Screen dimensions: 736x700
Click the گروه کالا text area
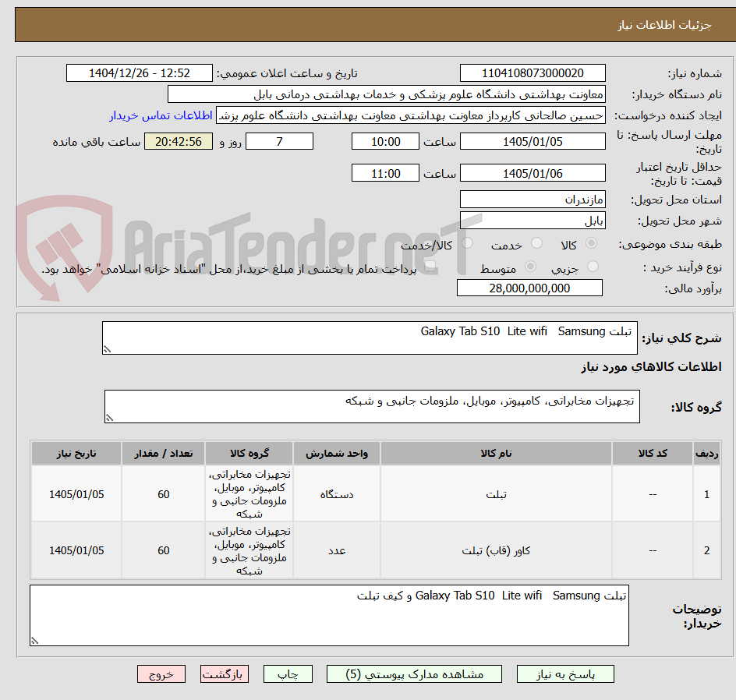(372, 406)
